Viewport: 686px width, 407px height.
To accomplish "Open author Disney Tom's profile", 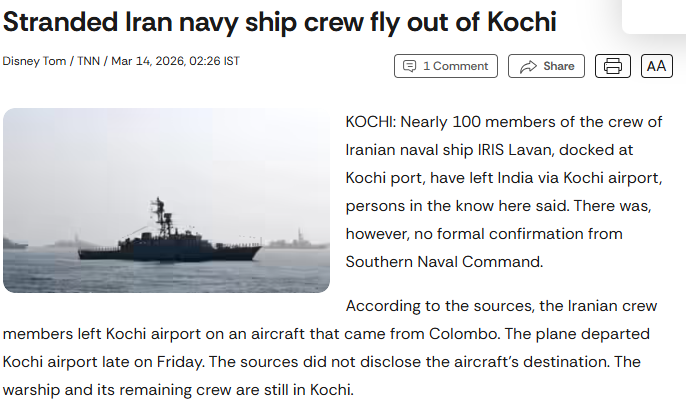I will (32, 61).
